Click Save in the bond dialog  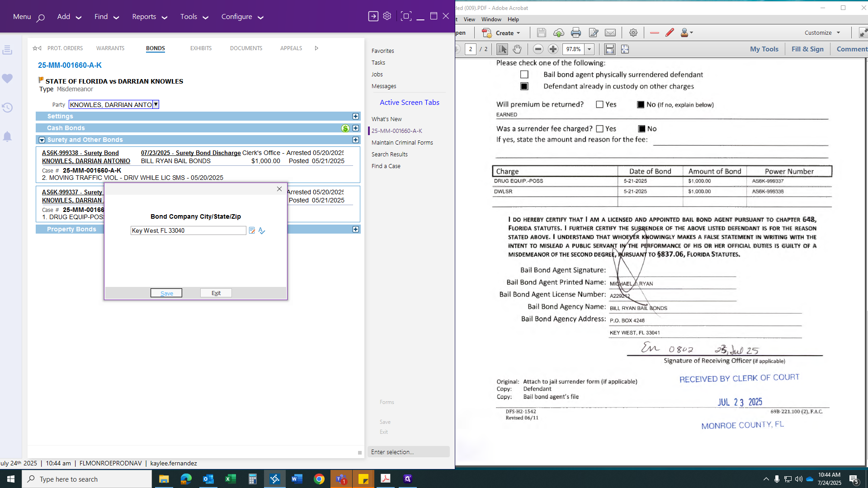(166, 293)
